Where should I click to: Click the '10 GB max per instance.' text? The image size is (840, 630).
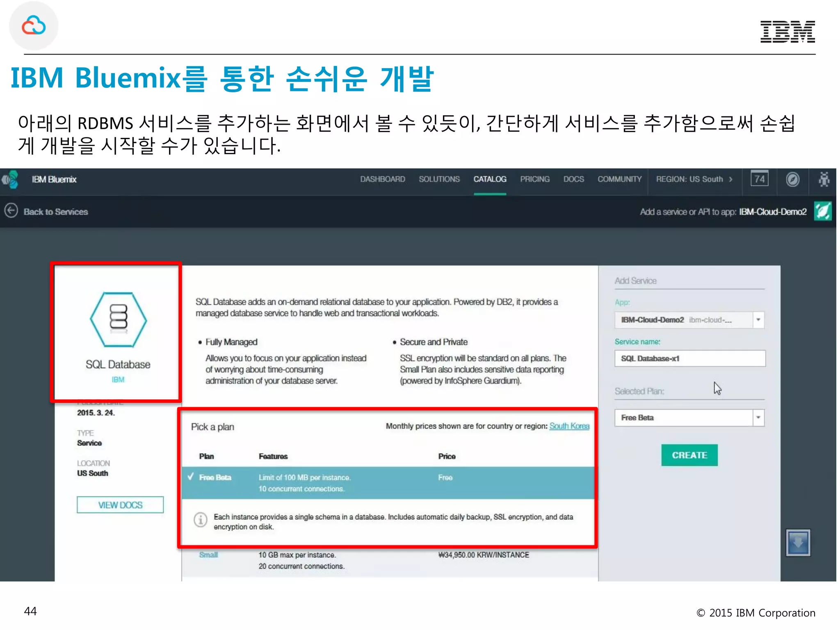point(297,555)
